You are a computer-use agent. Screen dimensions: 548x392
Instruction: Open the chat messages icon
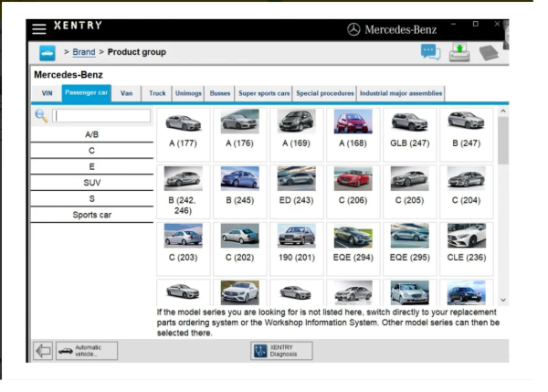coord(430,52)
